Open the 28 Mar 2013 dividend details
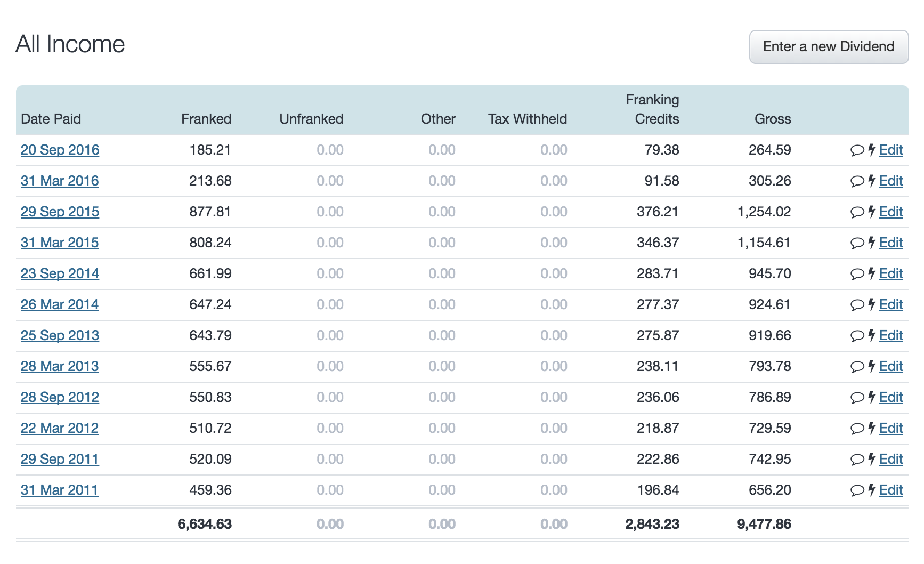 point(60,366)
